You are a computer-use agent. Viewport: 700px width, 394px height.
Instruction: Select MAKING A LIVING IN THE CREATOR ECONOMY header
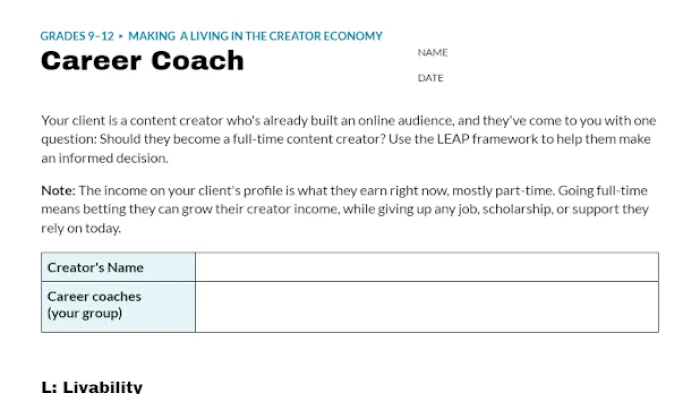pos(255,36)
